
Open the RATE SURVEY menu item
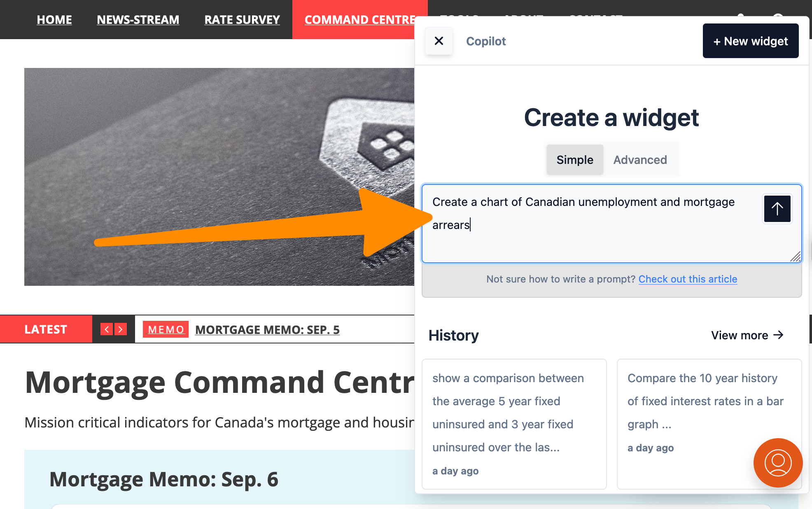(242, 19)
